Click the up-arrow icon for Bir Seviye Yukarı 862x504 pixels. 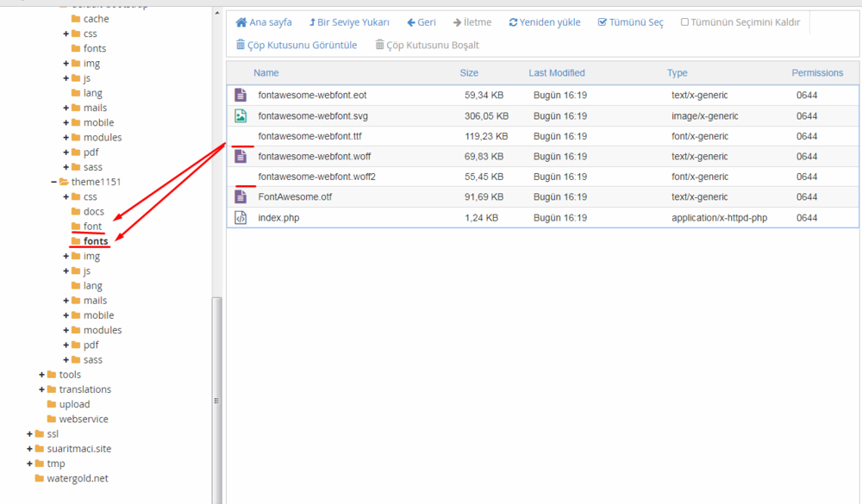(x=315, y=22)
